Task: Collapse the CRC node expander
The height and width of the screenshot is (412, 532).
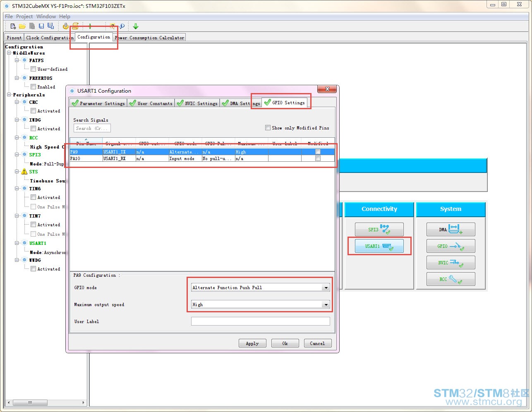Action: [x=17, y=102]
